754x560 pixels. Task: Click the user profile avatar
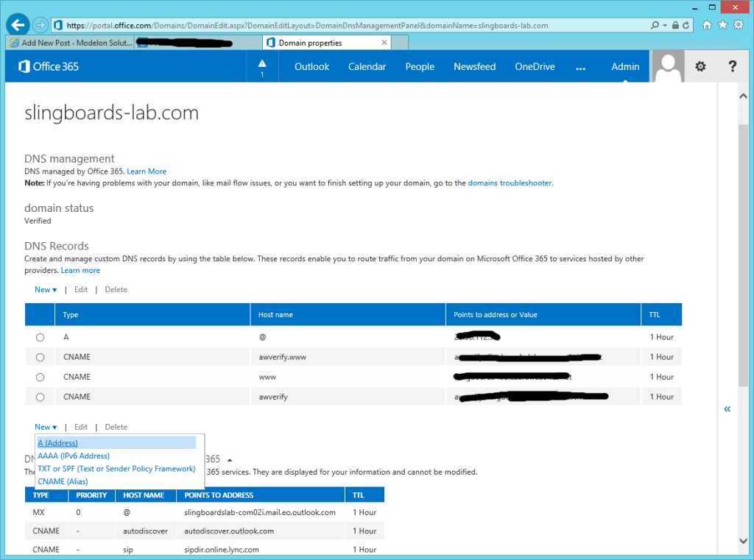[x=667, y=66]
